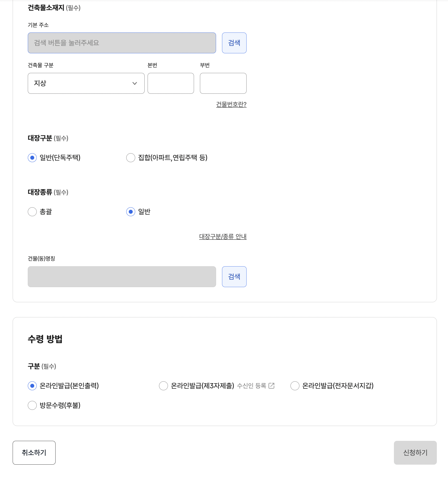This screenshot has height=481, width=448.
Task: Select 방문수령(후불) radio option
Action: pos(32,405)
